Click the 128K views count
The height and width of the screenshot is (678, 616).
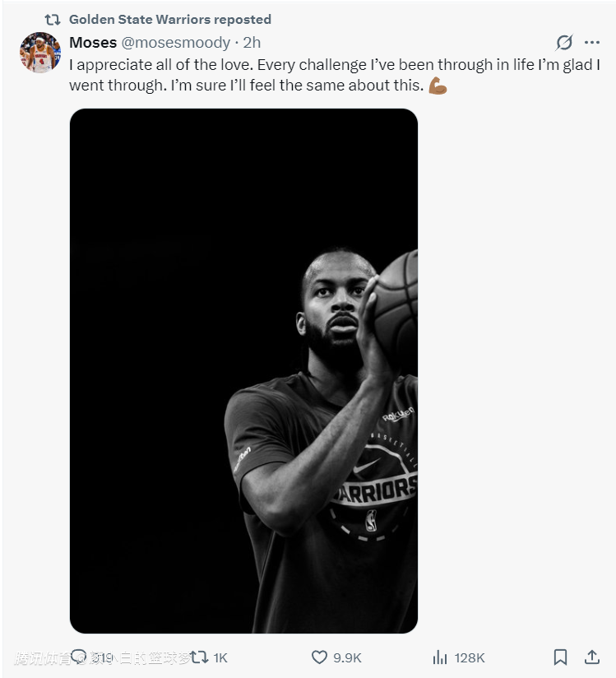(x=470, y=657)
